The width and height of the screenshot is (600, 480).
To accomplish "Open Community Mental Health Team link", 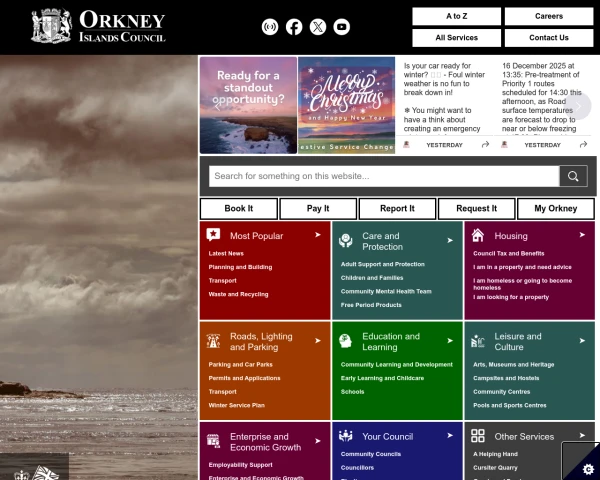I will coord(386,291).
